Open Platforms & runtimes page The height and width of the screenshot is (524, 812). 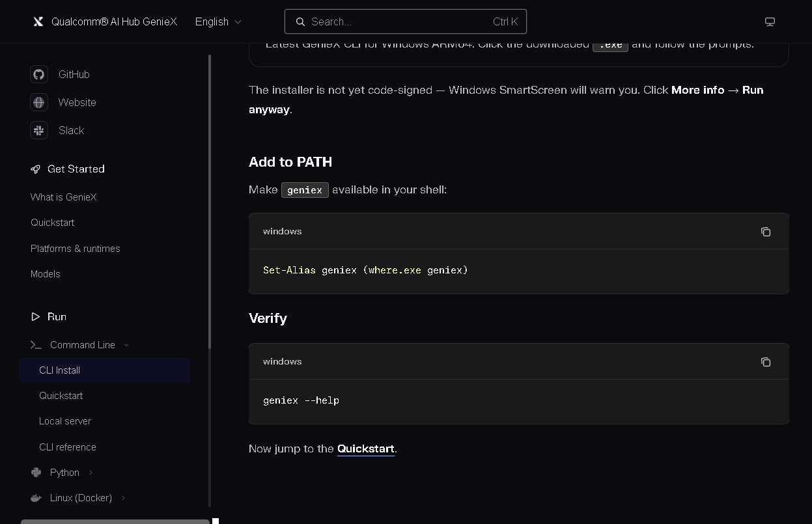pyautogui.click(x=75, y=249)
